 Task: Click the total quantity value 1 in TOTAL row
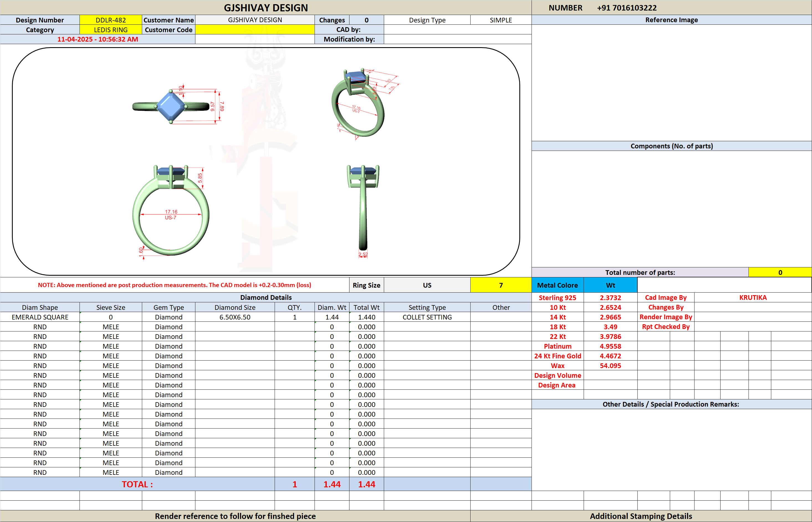point(295,484)
